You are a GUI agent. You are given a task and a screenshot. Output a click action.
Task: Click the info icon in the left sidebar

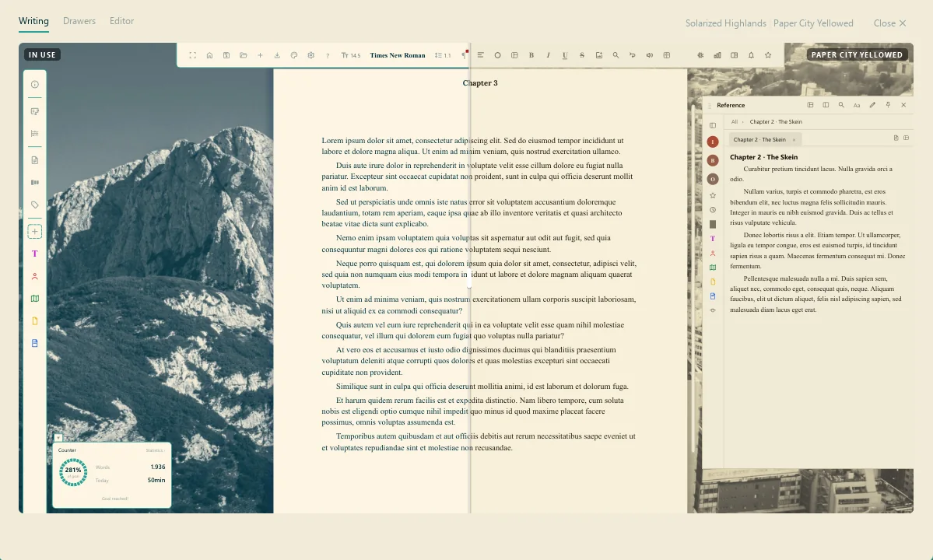34,85
